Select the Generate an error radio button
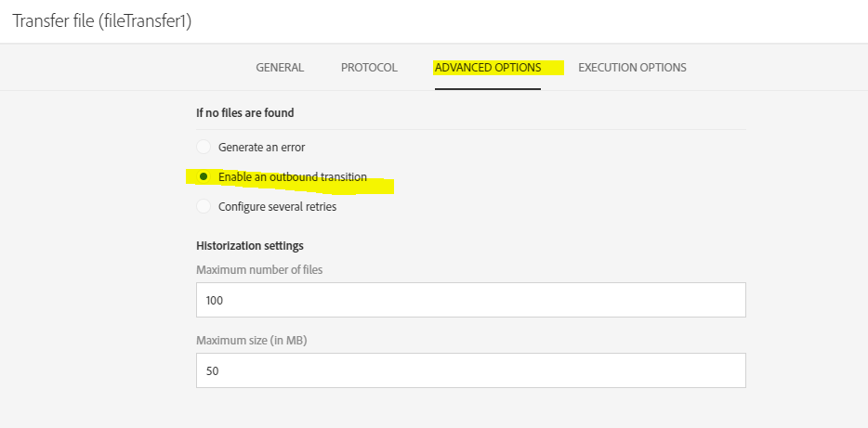 tap(204, 147)
